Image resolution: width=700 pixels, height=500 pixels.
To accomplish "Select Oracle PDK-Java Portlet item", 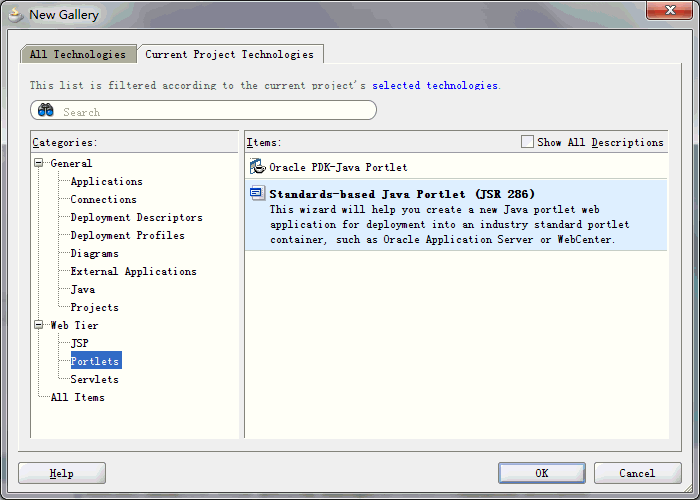I will tap(456, 167).
